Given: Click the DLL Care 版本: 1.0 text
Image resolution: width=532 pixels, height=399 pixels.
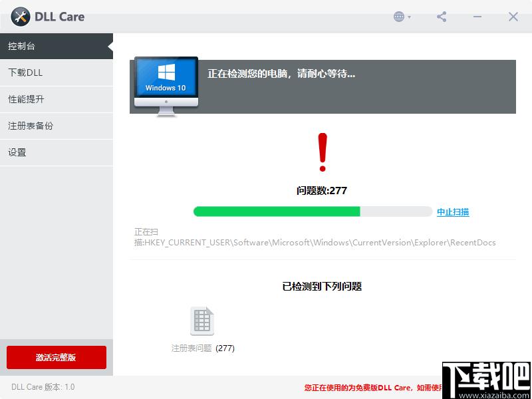Looking at the screenshot, I should tap(43, 387).
